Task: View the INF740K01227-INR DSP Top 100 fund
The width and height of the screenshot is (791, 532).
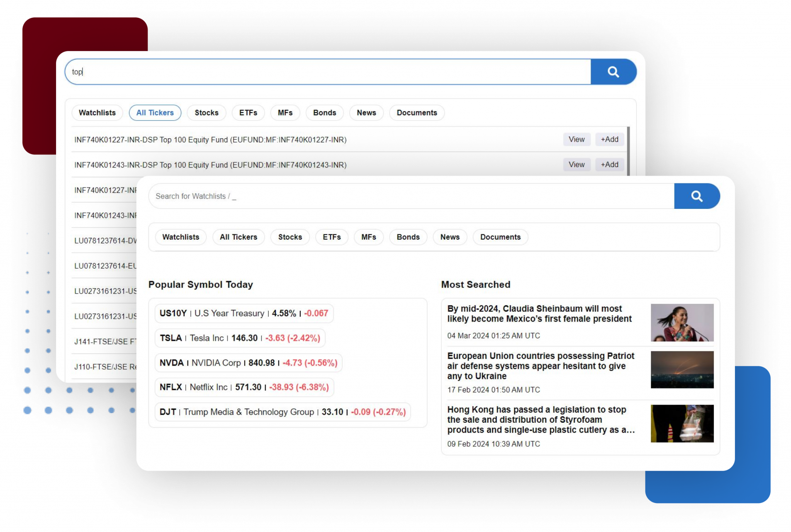Action: pos(577,139)
